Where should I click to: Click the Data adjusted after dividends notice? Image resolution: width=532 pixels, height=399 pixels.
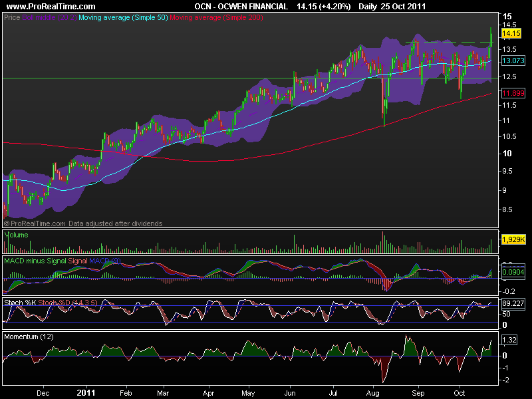pos(115,223)
